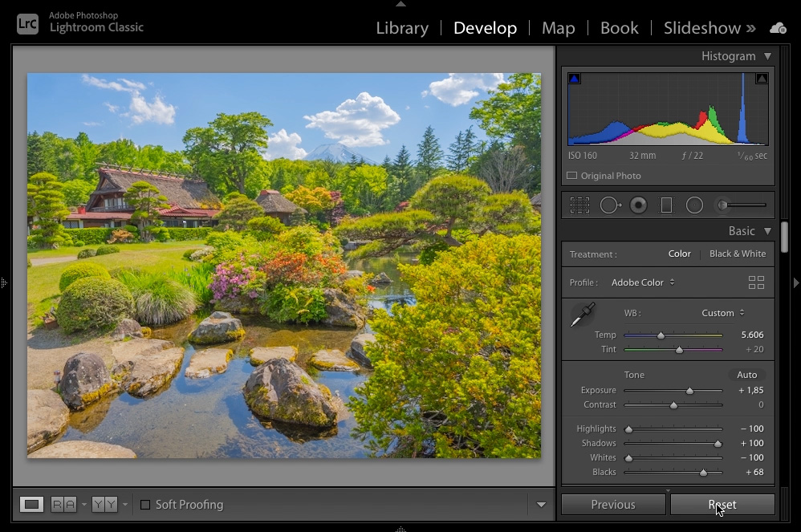
Task: Select the White Balance eyedropper
Action: (x=582, y=315)
